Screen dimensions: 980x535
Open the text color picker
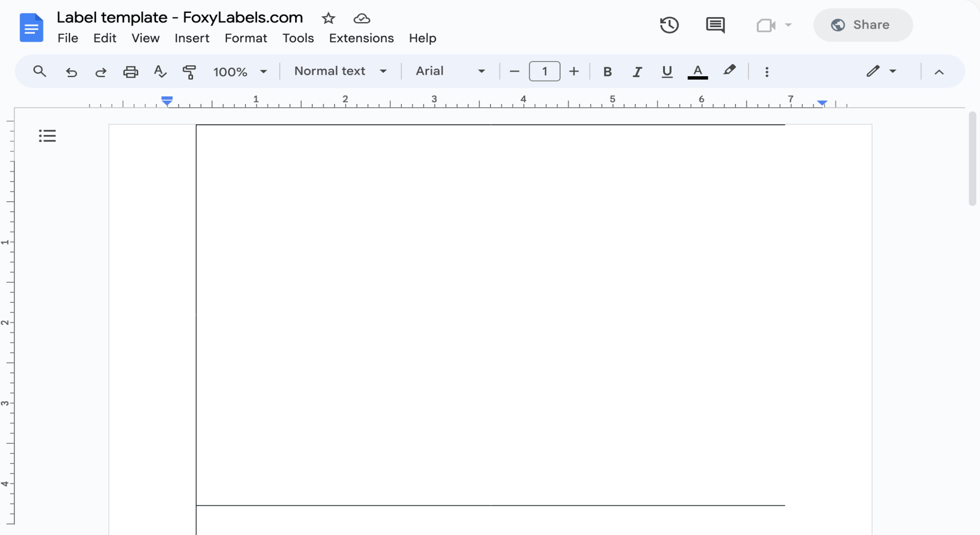[x=697, y=72]
